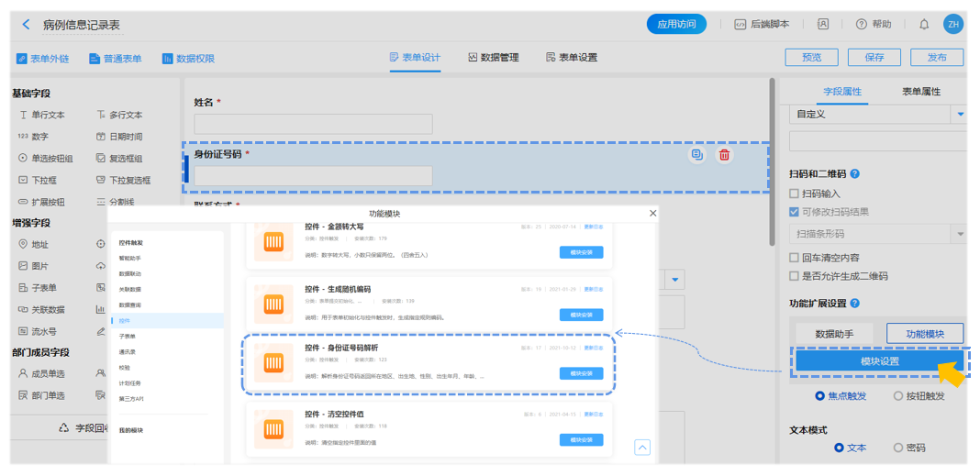The width and height of the screenshot is (980, 476).
Task: Select 密码 text mode radio button
Action: click(898, 448)
